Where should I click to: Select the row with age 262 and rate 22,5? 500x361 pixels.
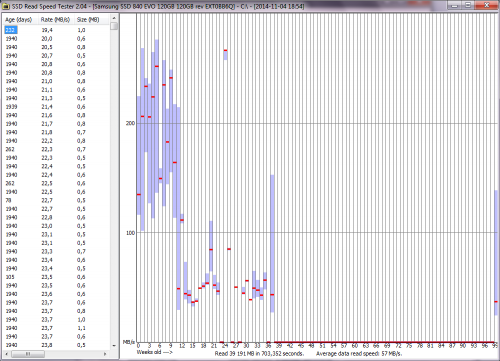click(x=56, y=183)
